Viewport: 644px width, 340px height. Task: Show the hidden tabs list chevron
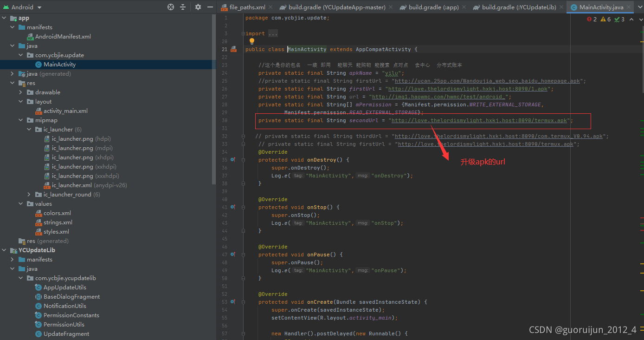pos(640,7)
